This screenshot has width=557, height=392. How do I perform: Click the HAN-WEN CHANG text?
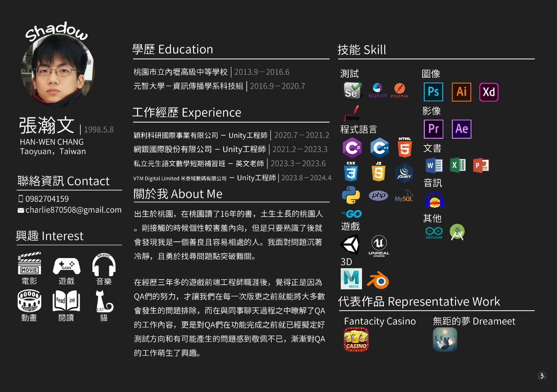click(52, 142)
